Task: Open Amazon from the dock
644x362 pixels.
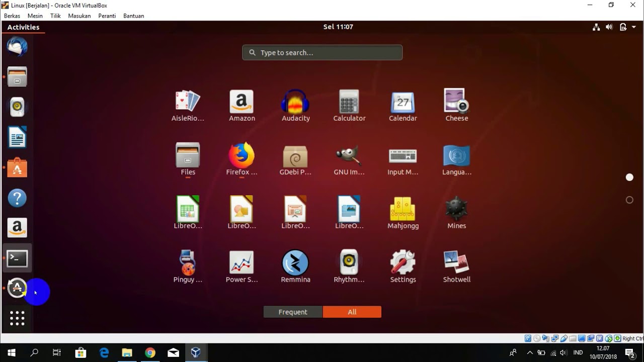Action: pos(17,228)
